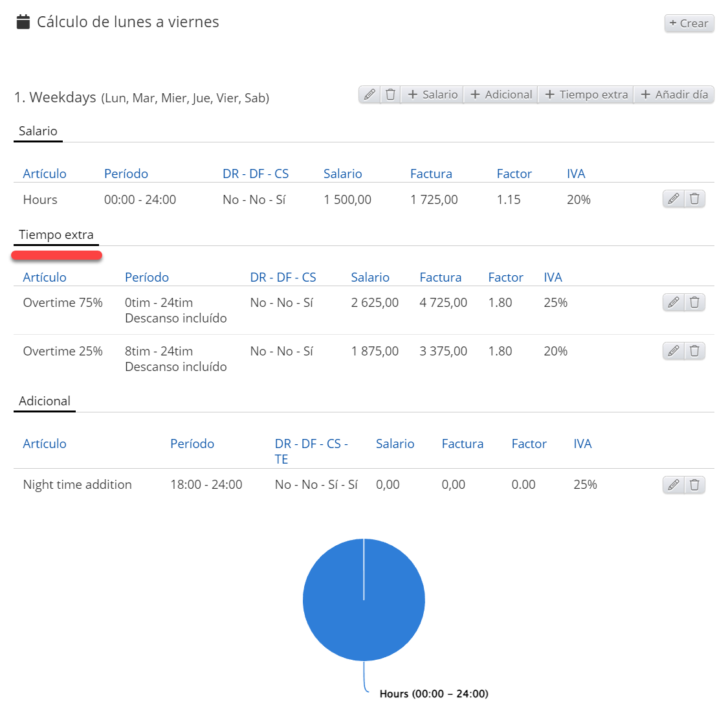Screen dimensions: 728x720
Task: Remove the Night time addition row
Action: coord(694,485)
